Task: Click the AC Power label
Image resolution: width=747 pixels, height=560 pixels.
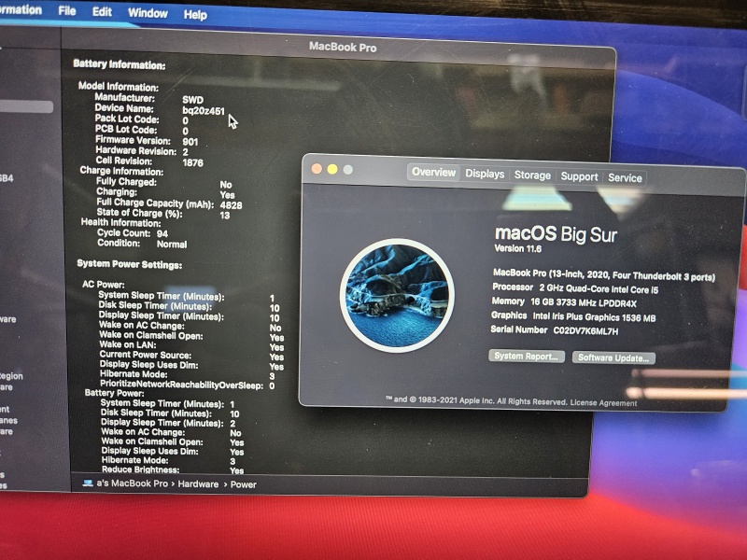Action: click(104, 285)
